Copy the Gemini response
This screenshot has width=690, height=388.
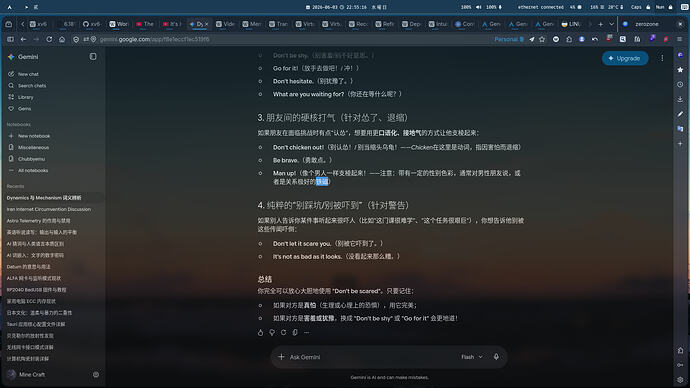(x=295, y=333)
